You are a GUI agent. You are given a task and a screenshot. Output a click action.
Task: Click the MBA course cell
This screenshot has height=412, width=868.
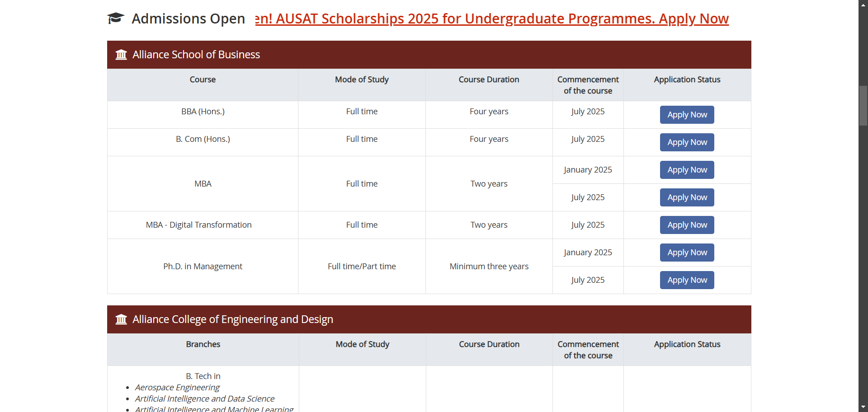click(203, 184)
